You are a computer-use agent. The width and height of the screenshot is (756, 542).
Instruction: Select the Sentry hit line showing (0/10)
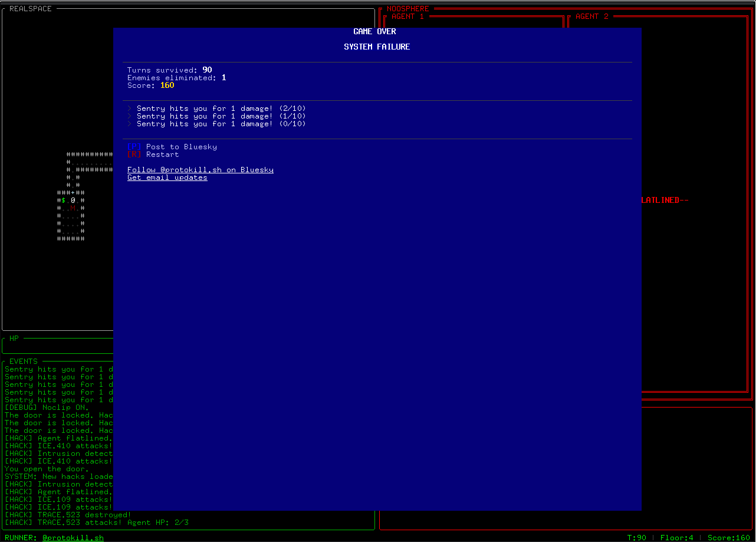217,124
